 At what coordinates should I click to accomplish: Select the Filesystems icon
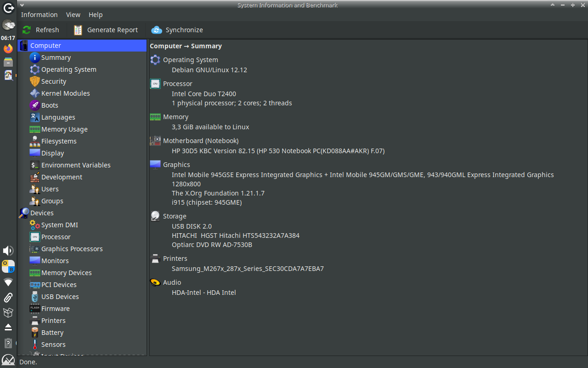click(x=35, y=141)
